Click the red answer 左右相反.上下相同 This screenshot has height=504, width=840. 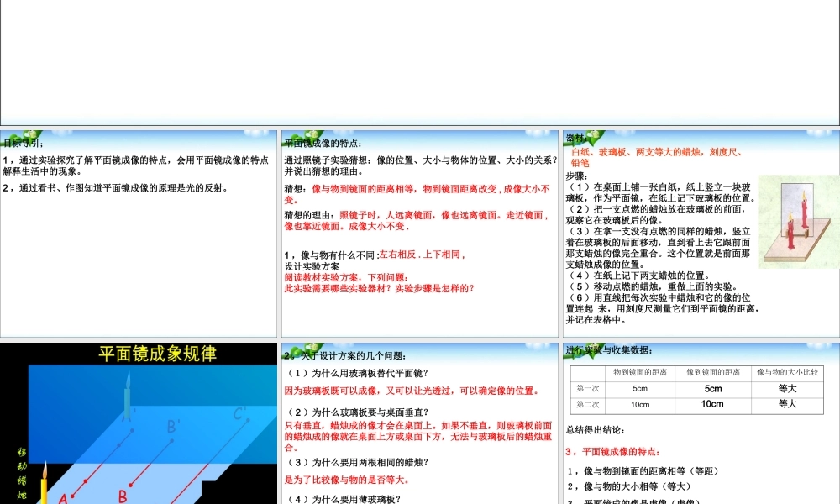(x=422, y=254)
